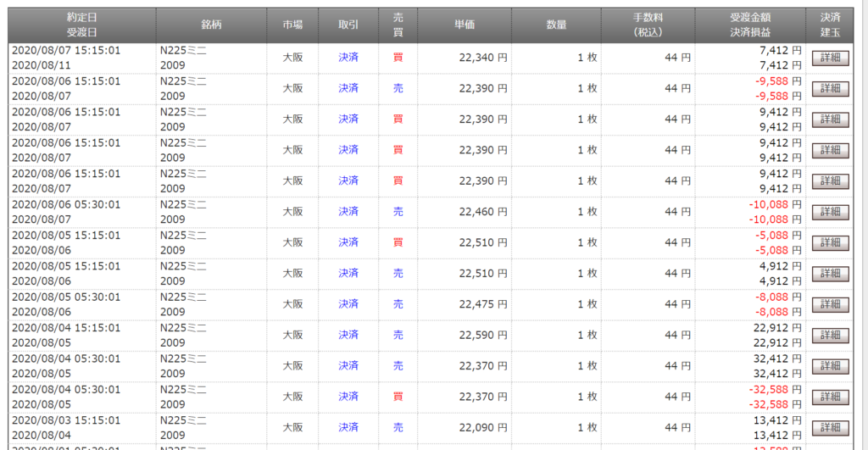Open 詳細 for the -5,088 円 trade

[830, 243]
